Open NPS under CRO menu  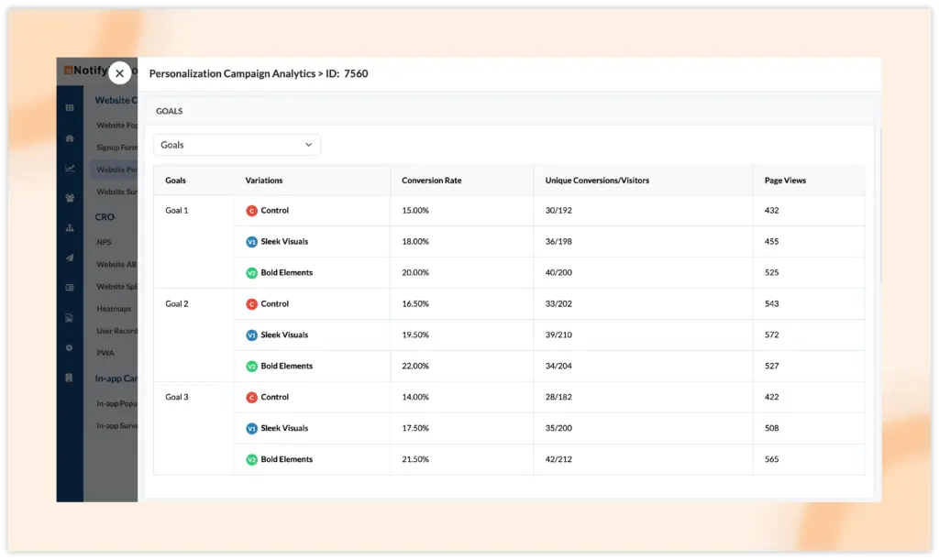tap(105, 243)
